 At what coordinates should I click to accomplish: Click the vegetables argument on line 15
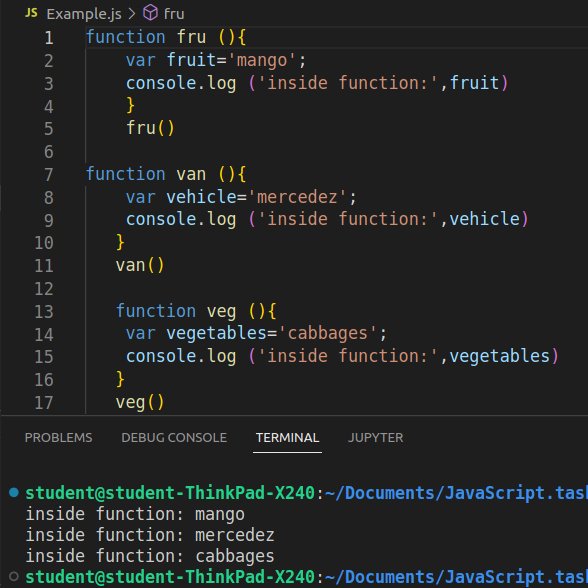[x=500, y=356]
